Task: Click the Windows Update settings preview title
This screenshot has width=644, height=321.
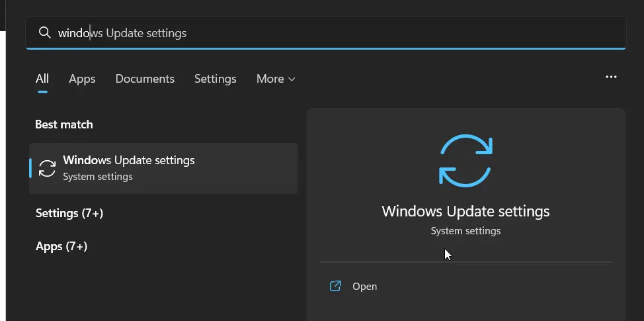Action: [465, 211]
